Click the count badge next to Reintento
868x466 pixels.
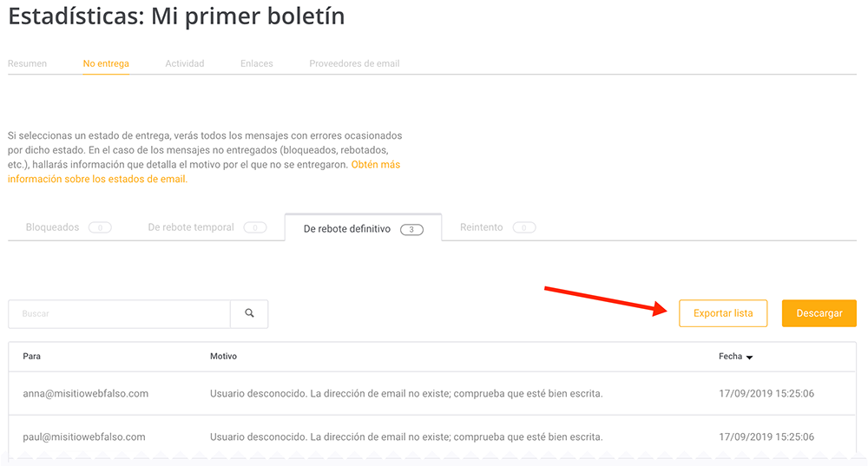point(524,227)
